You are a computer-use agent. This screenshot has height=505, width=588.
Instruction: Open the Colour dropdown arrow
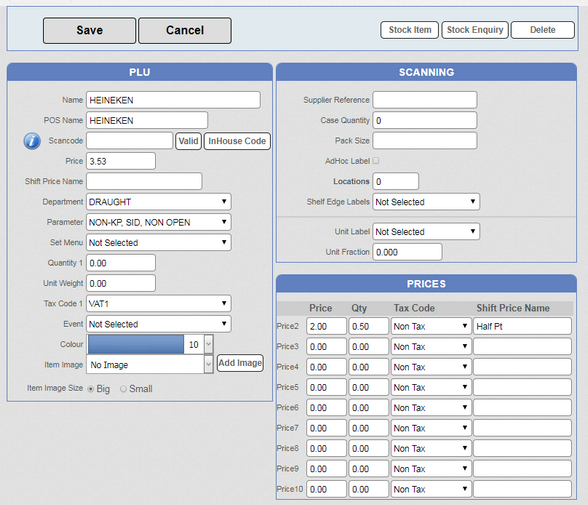(208, 344)
